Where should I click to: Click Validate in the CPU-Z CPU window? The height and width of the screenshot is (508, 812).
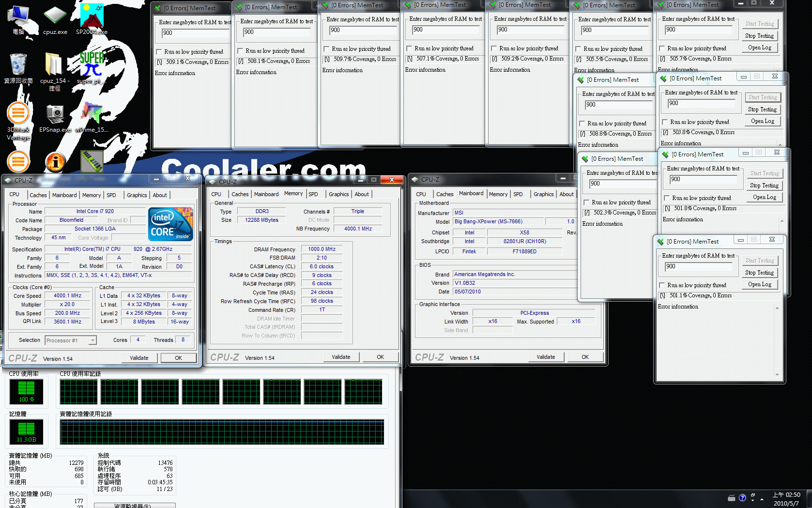(x=139, y=358)
